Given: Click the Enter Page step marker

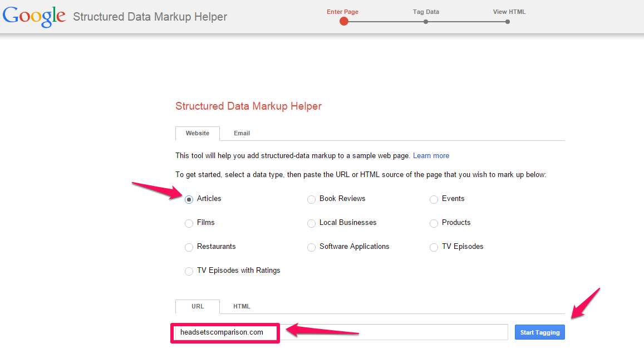Looking at the screenshot, I should point(344,21).
